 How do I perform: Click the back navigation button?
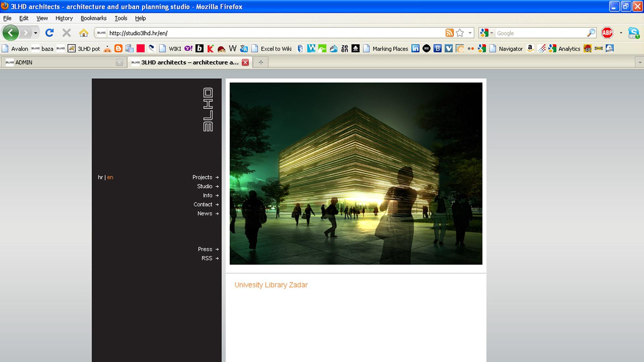(11, 33)
